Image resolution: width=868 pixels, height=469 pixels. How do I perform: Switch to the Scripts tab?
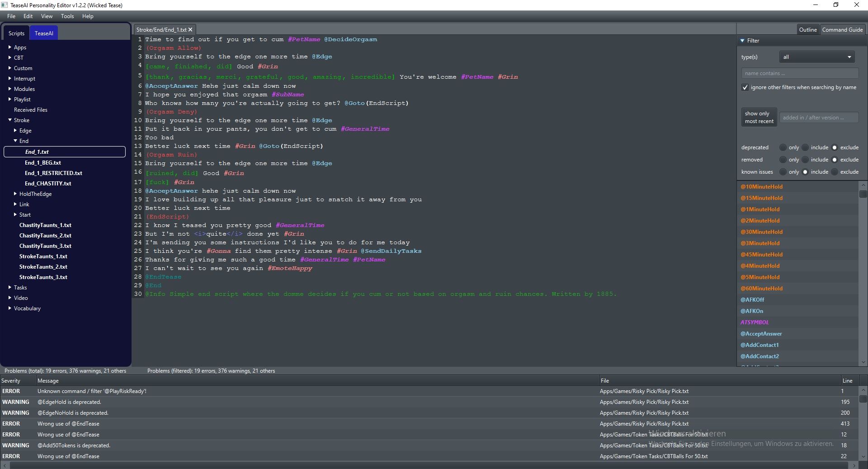click(16, 33)
